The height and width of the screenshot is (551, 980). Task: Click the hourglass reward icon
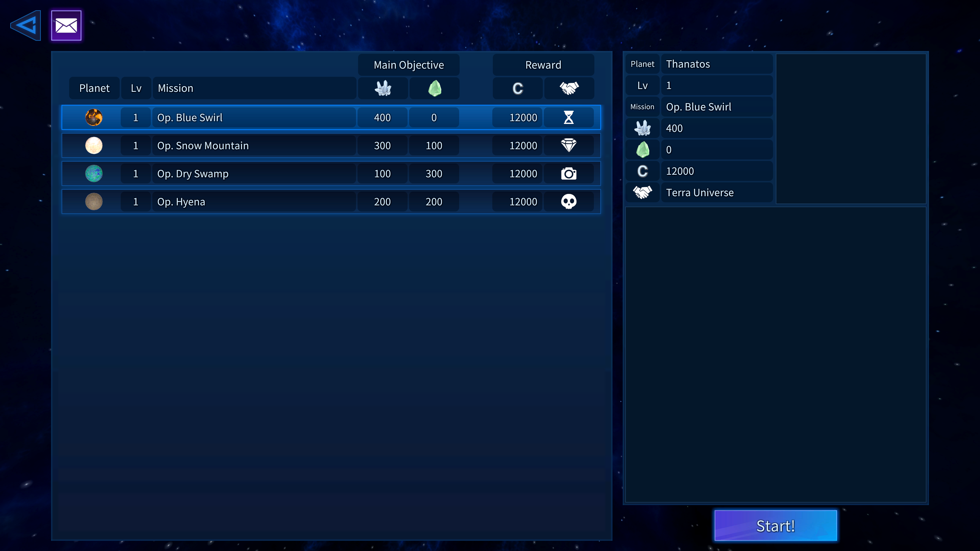[x=568, y=118]
